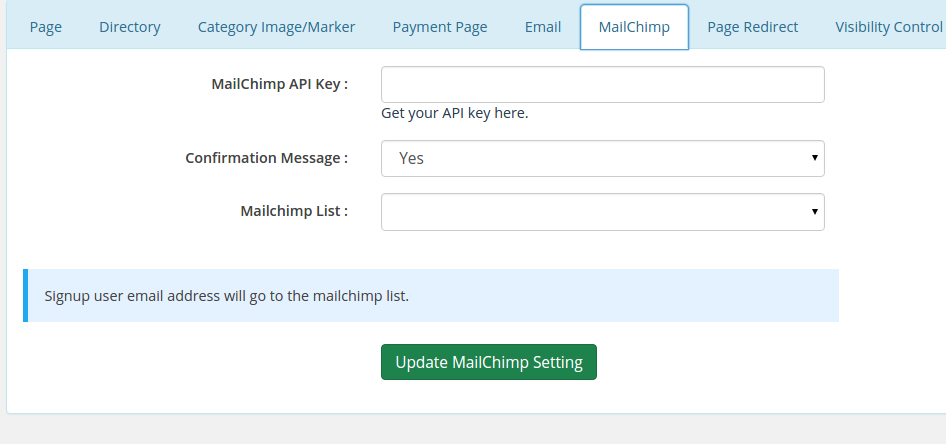Open the Confirmation Message dropdown

coord(603,159)
